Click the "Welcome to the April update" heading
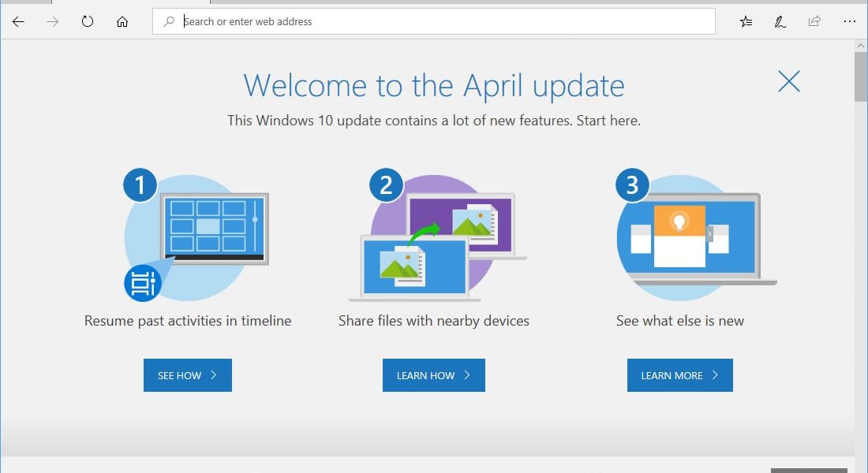The width and height of the screenshot is (868, 473). pyautogui.click(x=434, y=86)
